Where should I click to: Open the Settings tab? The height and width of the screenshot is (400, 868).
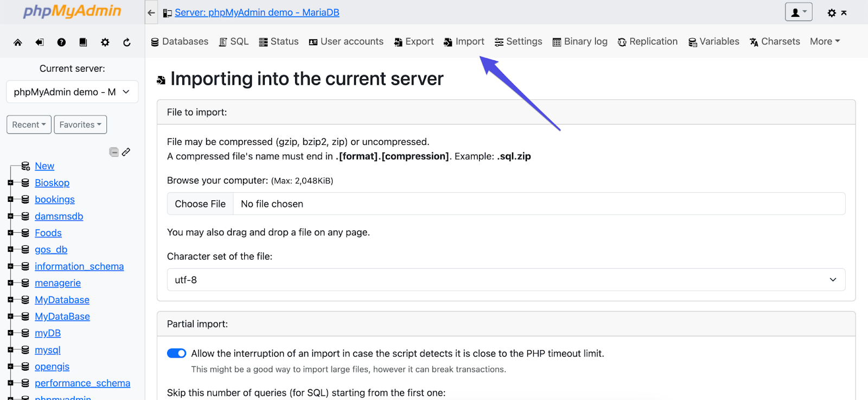518,41
